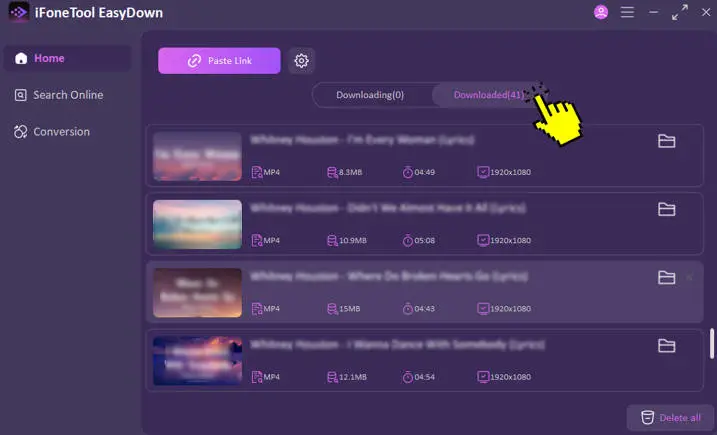Click the Conversion icon in sidebar
The image size is (717, 435).
21,132
